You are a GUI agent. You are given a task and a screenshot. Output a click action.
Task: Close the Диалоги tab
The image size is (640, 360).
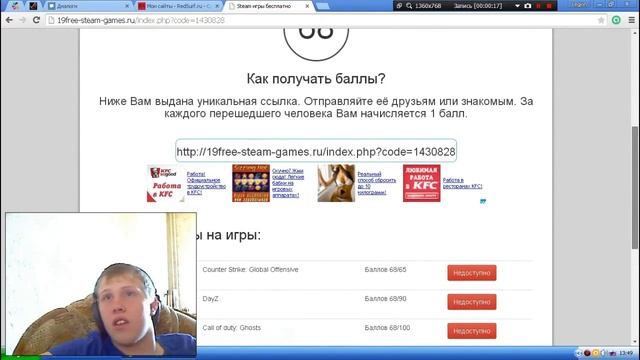(127, 6)
